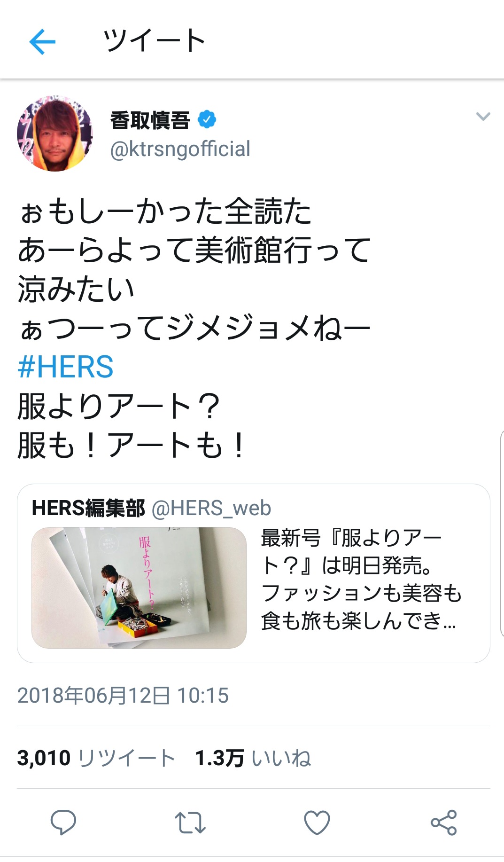This screenshot has width=504, height=862.
Task: Open the tweet options chevron menu
Action: point(483,116)
